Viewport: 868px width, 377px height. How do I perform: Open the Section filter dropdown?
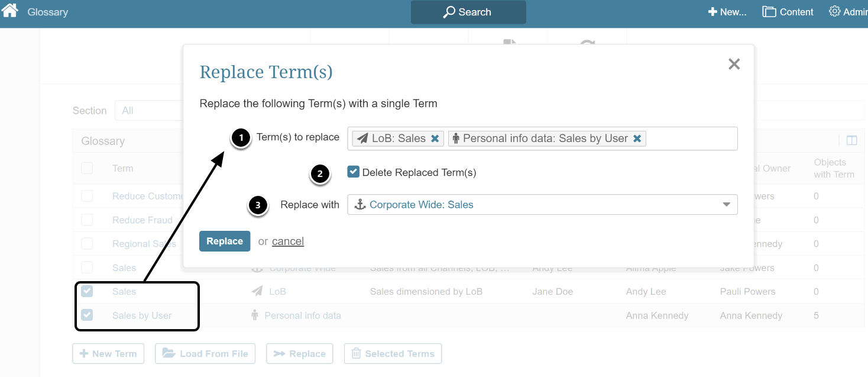(148, 111)
